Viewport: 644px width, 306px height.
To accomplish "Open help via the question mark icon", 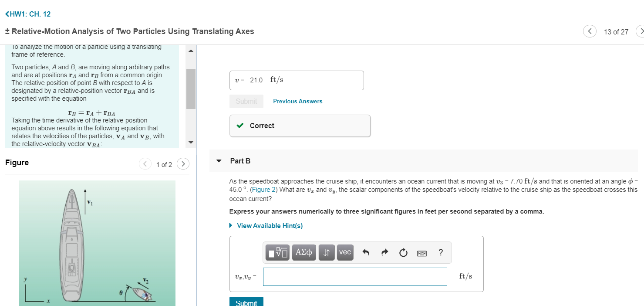I will [x=440, y=252].
